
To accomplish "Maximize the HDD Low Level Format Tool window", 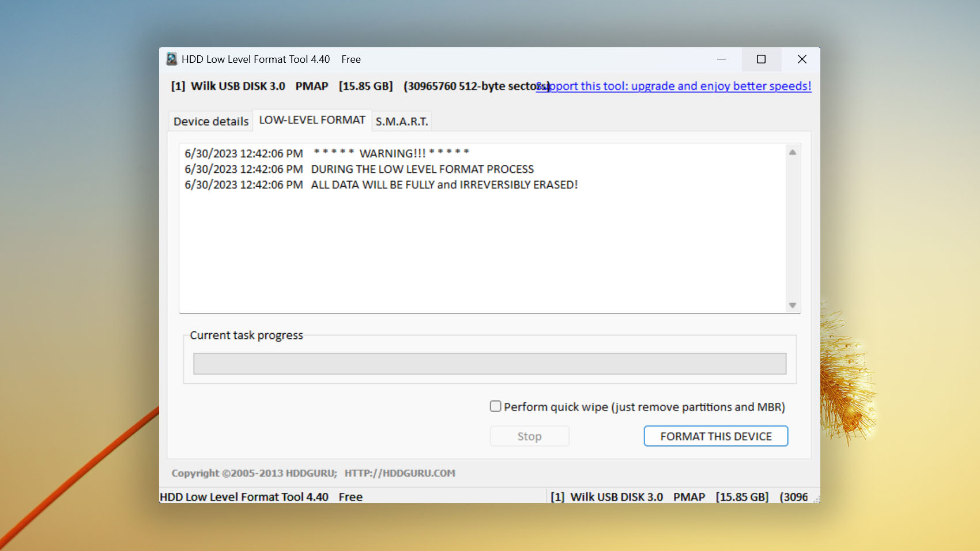I will coord(761,59).
